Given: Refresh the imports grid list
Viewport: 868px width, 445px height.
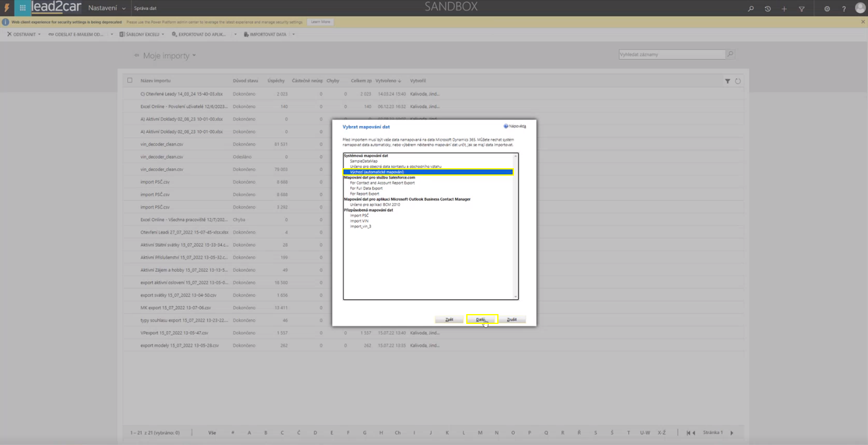Looking at the screenshot, I should click(x=738, y=81).
